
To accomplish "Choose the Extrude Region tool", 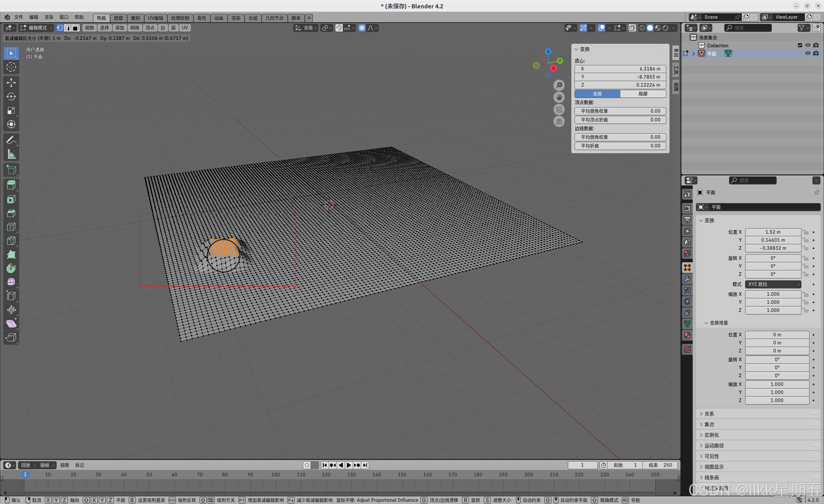I will pos(11,185).
